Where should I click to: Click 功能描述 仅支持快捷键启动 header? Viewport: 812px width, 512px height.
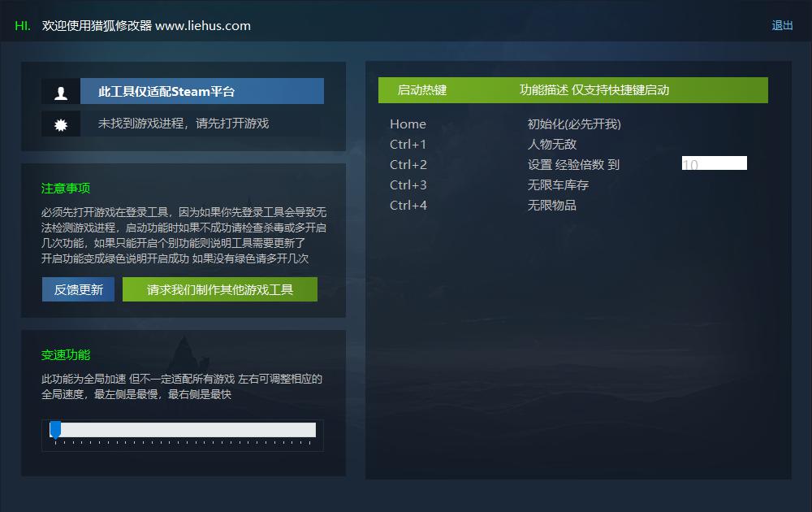tap(594, 90)
